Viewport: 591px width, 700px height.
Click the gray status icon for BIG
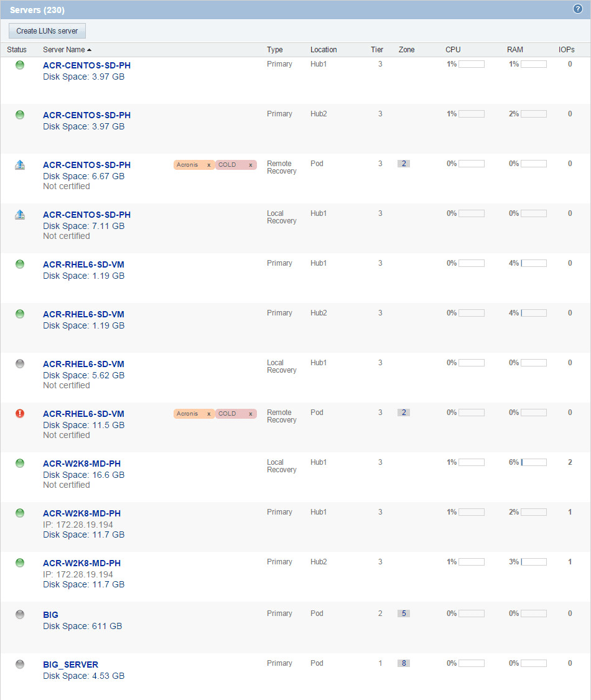pos(20,614)
